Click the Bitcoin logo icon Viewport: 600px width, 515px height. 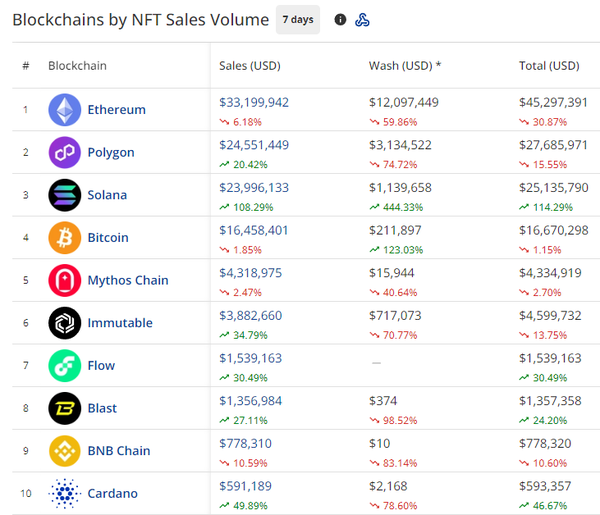(x=65, y=238)
